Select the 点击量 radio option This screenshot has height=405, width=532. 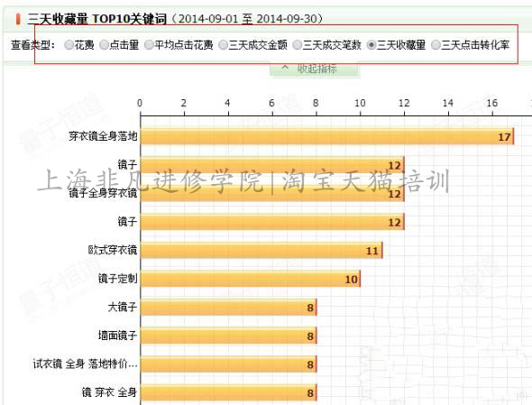click(x=104, y=45)
